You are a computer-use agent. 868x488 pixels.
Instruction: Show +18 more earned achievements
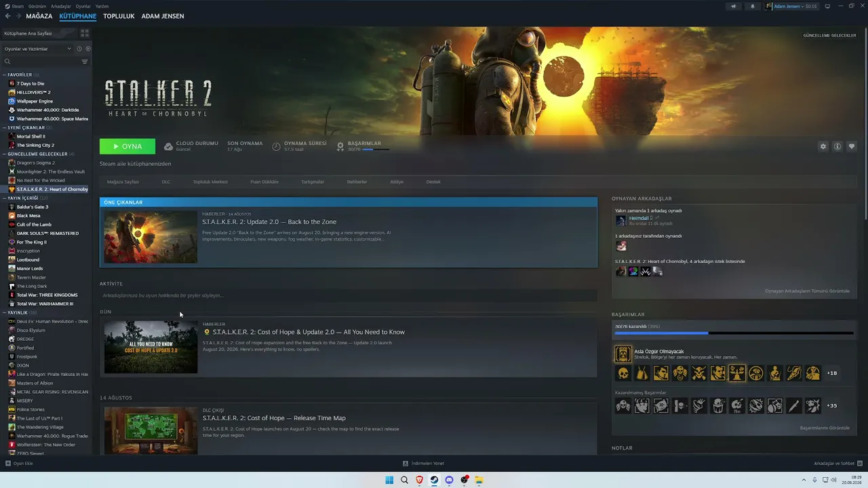(x=832, y=373)
